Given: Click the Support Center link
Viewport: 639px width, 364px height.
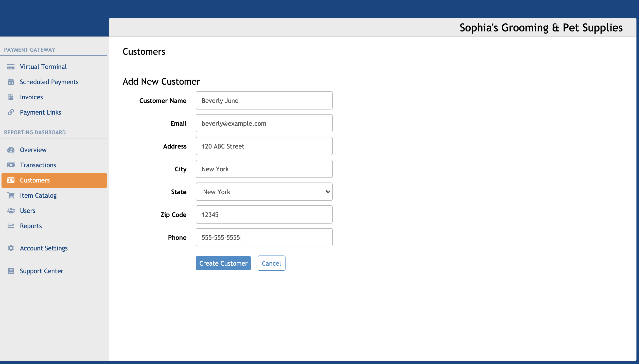Looking at the screenshot, I should pyautogui.click(x=42, y=270).
